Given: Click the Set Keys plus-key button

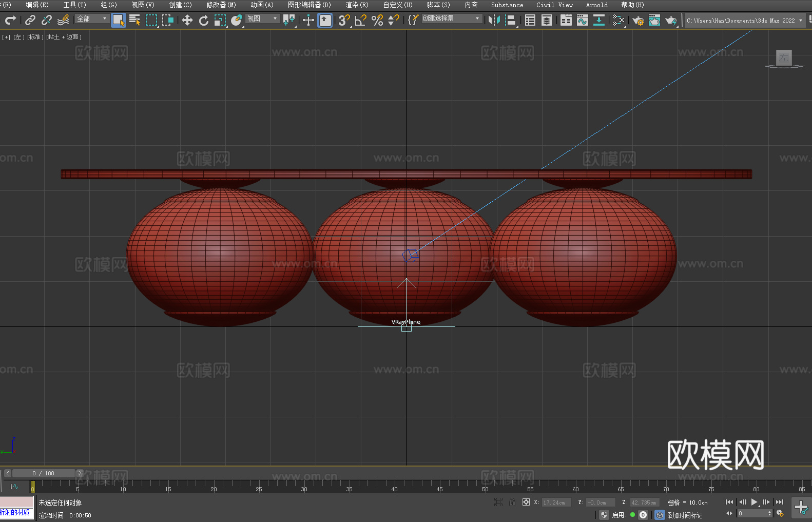Looking at the screenshot, I should [x=801, y=508].
